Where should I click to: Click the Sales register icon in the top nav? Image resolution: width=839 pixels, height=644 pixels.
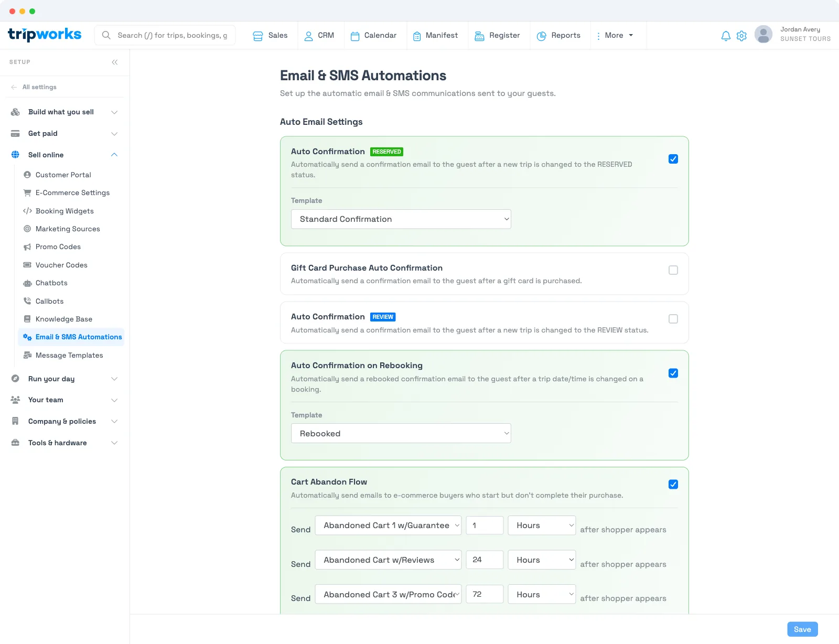pyautogui.click(x=258, y=36)
